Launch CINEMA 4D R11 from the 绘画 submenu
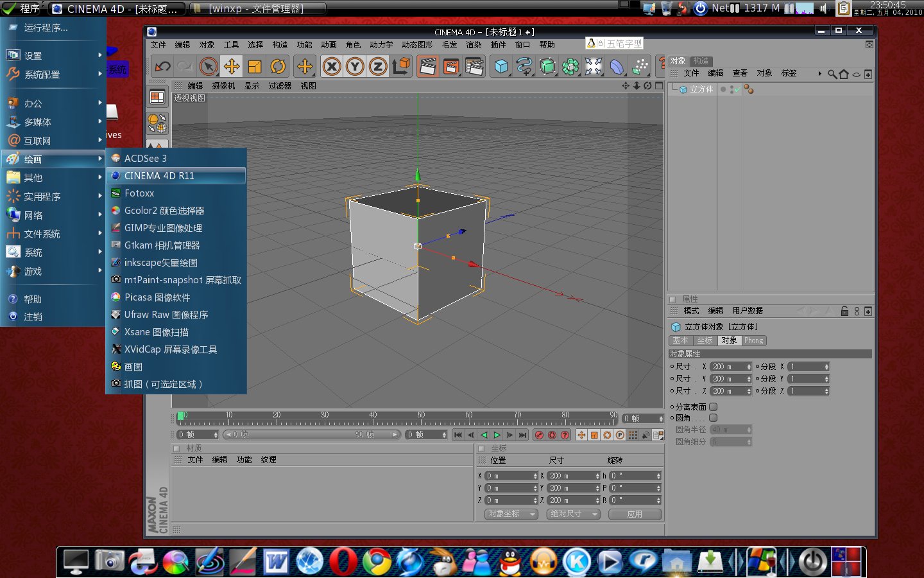Viewport: 924px width, 578px height. [176, 175]
